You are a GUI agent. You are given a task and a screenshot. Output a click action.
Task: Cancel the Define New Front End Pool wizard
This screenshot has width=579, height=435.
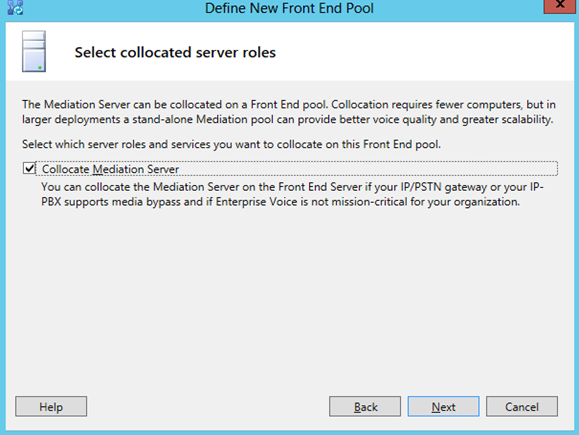[522, 407]
